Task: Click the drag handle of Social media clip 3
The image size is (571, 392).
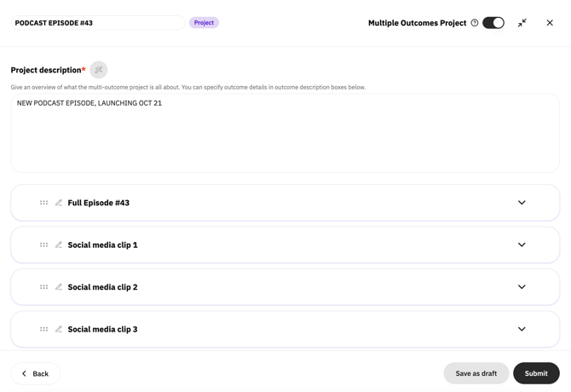Action: coord(43,330)
